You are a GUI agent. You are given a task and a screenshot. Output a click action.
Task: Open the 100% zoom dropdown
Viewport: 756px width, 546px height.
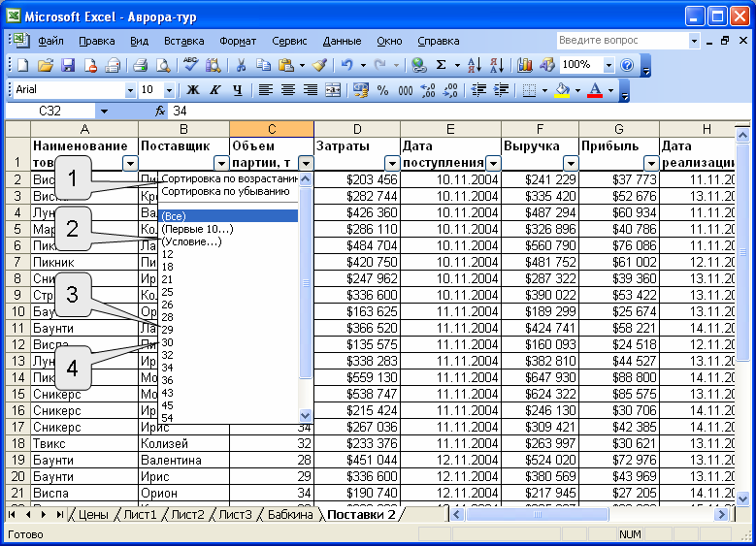tap(608, 65)
